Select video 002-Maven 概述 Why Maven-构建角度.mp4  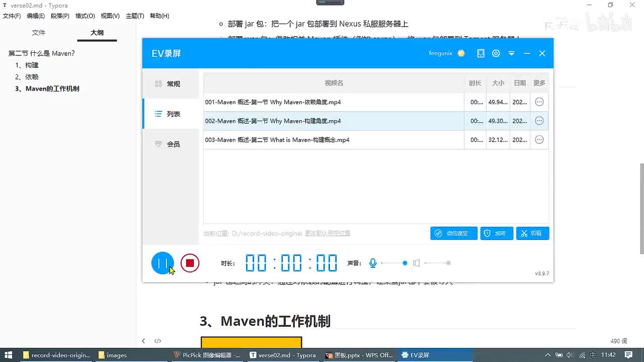coord(334,121)
